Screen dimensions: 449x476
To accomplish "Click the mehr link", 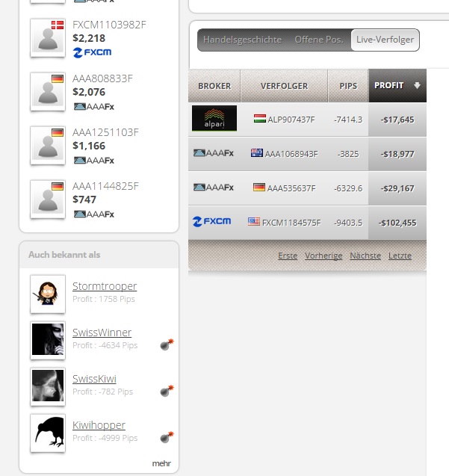I will click(161, 463).
